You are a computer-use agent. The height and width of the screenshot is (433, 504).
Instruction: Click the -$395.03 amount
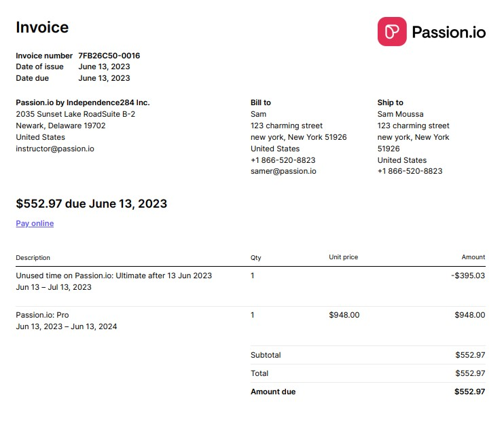(468, 276)
